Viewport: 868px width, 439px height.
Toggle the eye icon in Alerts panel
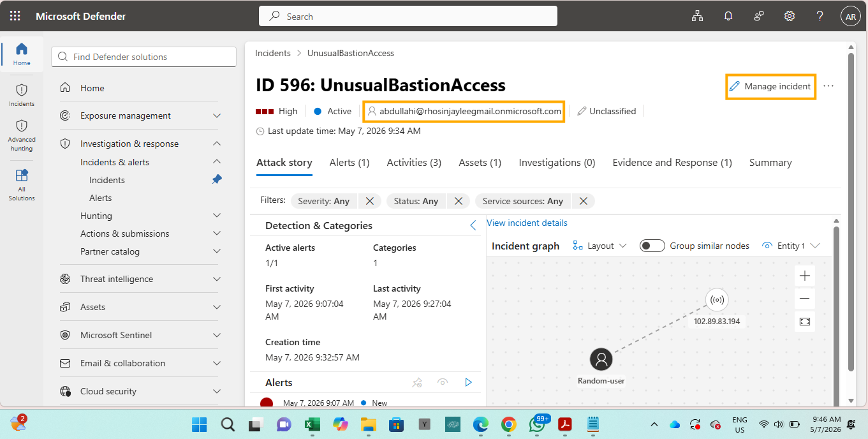pyautogui.click(x=443, y=382)
